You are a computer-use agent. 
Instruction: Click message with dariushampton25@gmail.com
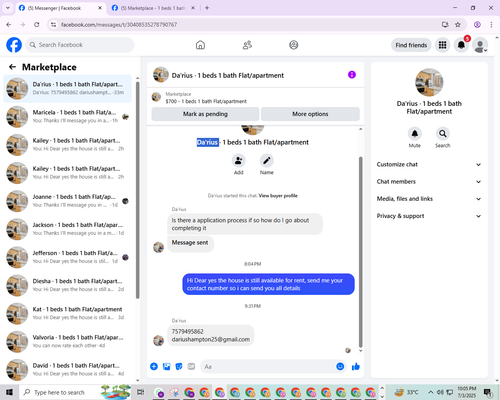pyautogui.click(x=211, y=335)
